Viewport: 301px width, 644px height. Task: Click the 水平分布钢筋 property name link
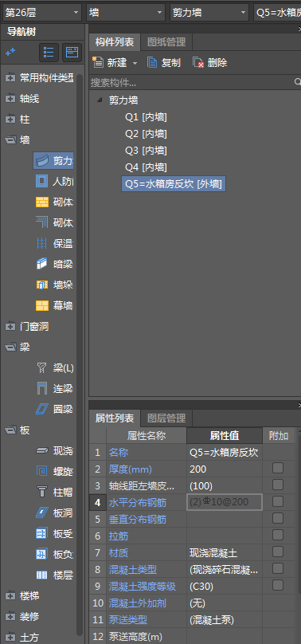pos(138,503)
